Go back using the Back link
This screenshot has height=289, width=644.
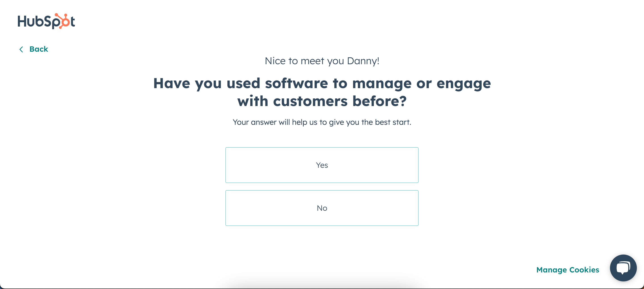pyautogui.click(x=38, y=49)
